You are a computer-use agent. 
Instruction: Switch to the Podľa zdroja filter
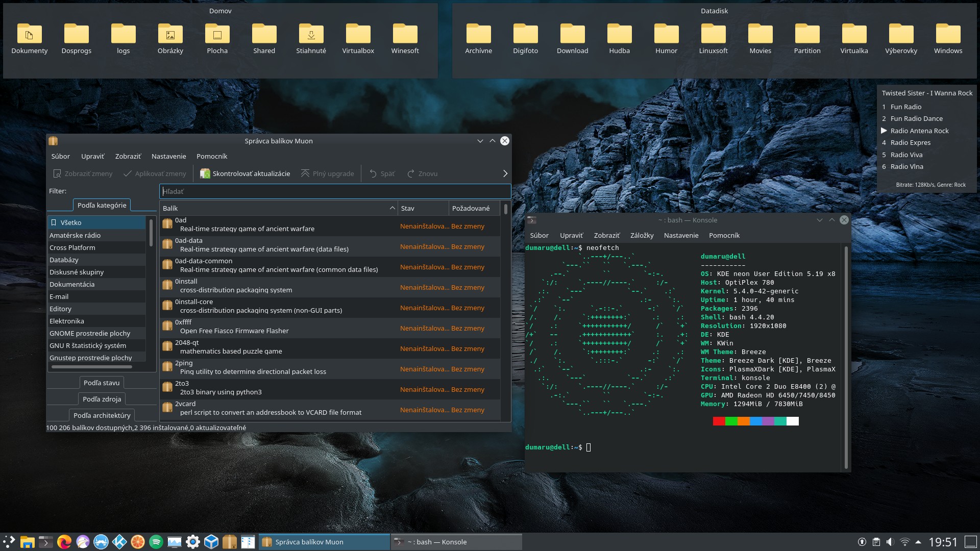[x=102, y=399]
